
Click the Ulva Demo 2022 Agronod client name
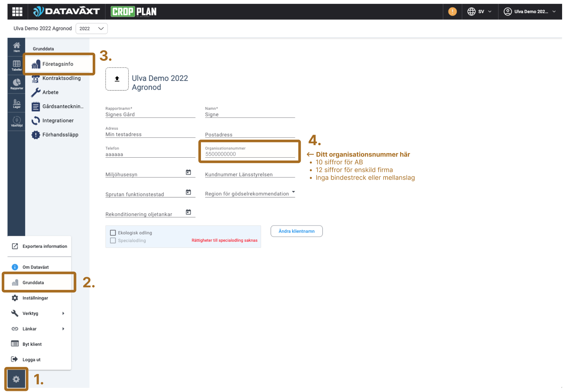pos(42,29)
